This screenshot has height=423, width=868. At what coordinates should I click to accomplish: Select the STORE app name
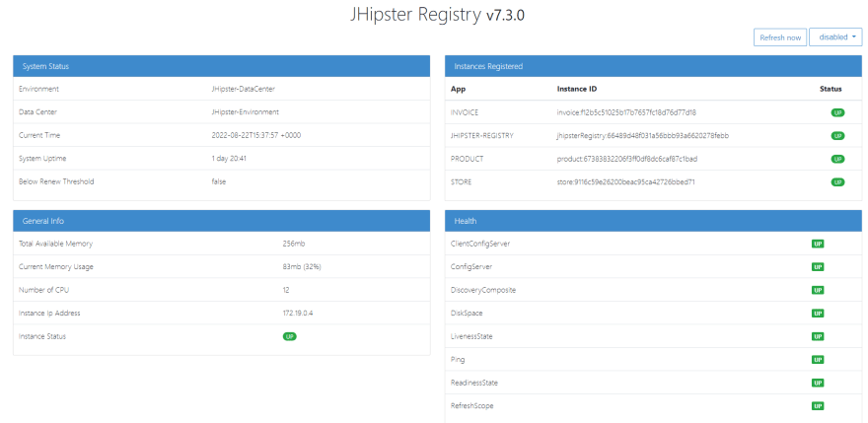coord(462,182)
